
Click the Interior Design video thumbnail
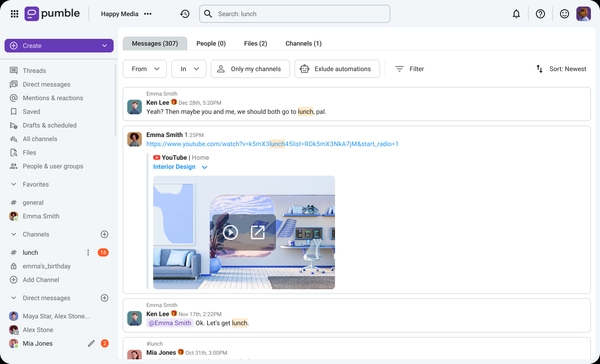pos(244,232)
